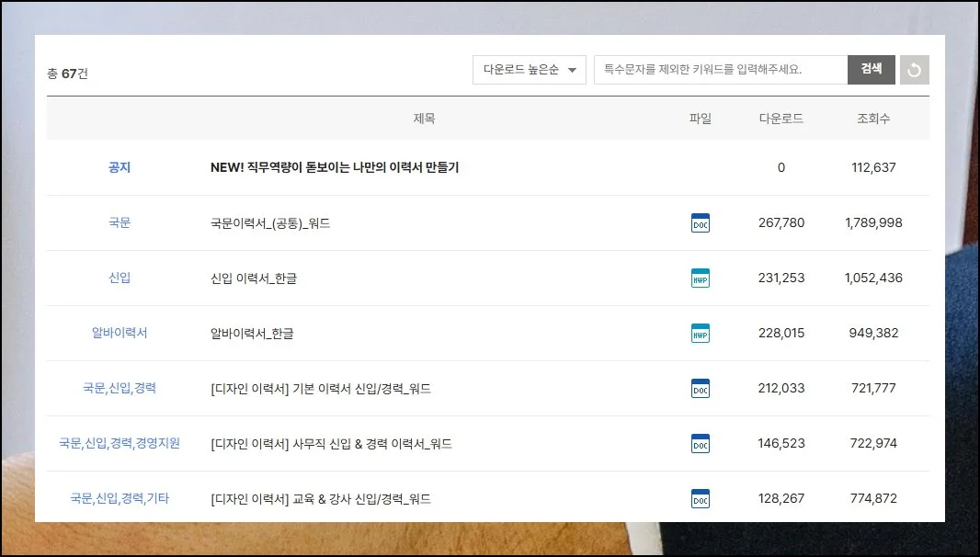Select the 알바이력서 category link
980x557 pixels.
tap(120, 333)
